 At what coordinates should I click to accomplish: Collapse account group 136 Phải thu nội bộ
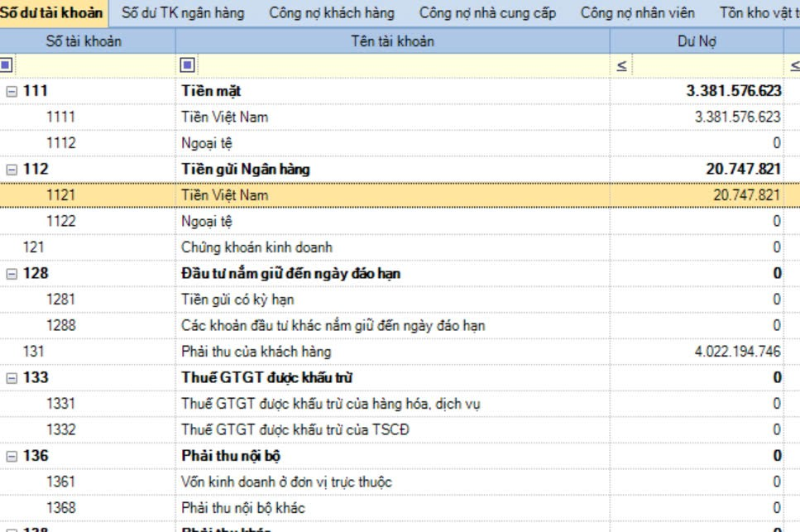[12, 456]
